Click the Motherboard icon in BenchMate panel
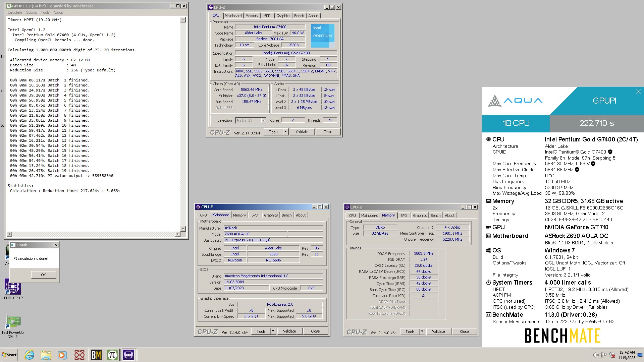The width and height of the screenshot is (644, 362). pyautogui.click(x=488, y=236)
